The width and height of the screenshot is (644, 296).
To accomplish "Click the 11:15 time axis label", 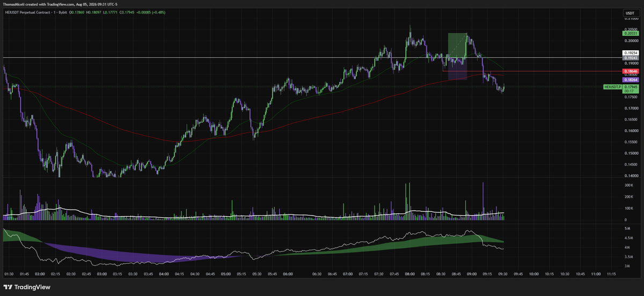I will click(611, 273).
